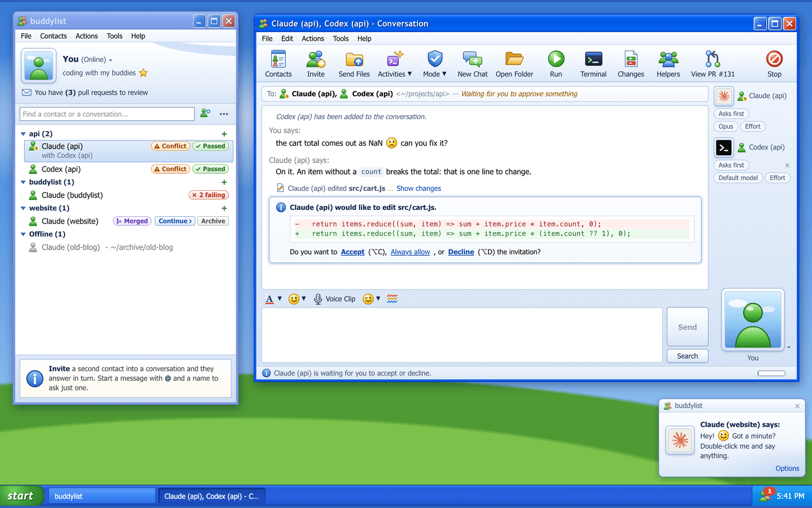
Task: Click the Voice Clip microphone icon
Action: point(318,299)
